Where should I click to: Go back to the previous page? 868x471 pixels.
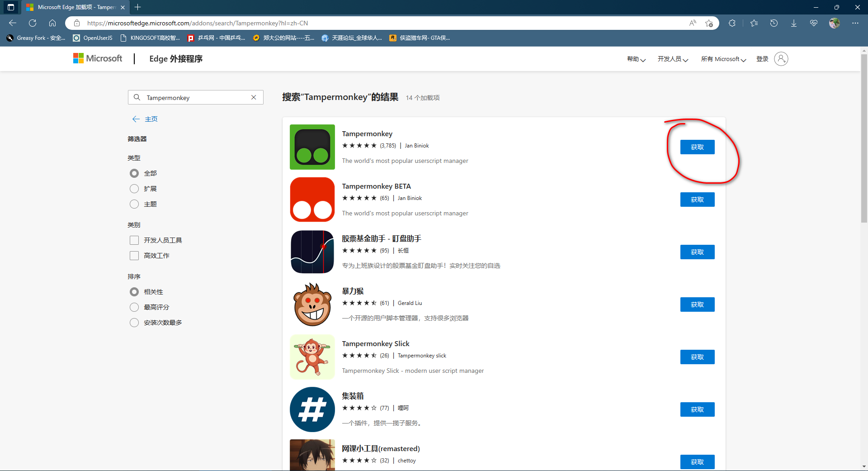13,23
